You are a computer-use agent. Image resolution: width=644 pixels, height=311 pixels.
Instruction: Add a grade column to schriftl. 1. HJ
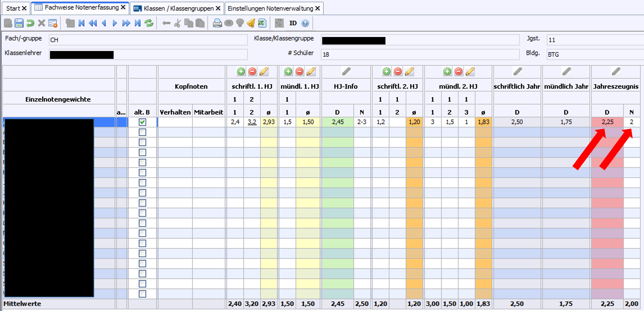point(241,71)
